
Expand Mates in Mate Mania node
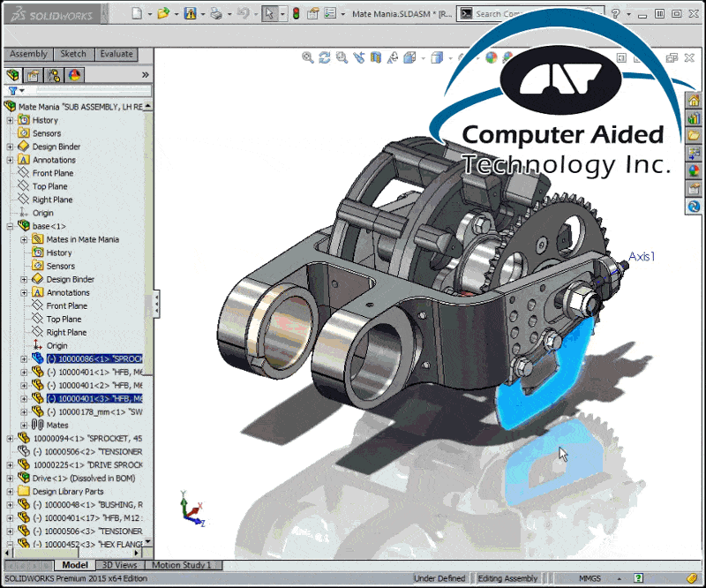pyautogui.click(x=24, y=240)
